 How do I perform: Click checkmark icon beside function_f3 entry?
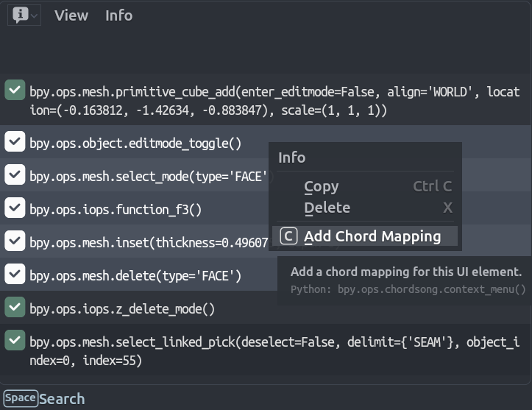[15, 208]
